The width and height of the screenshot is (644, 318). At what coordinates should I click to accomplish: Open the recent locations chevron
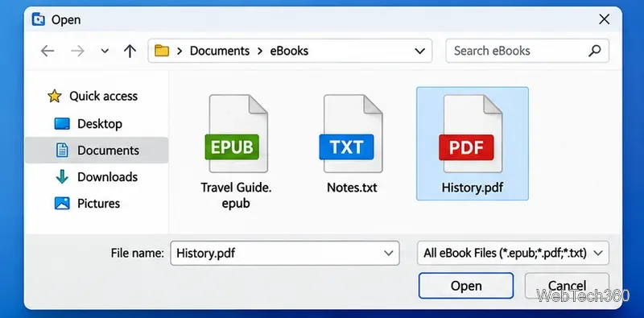point(105,51)
